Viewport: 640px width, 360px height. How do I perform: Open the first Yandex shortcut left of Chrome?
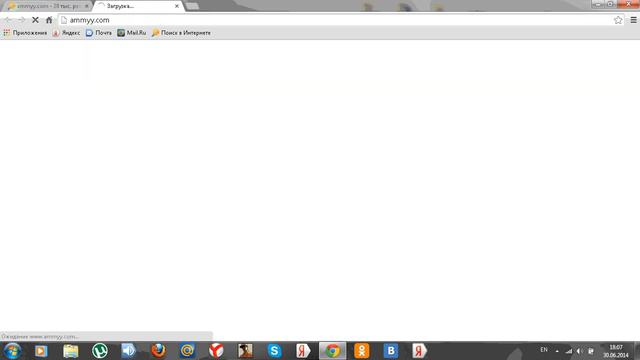pyautogui.click(x=303, y=351)
